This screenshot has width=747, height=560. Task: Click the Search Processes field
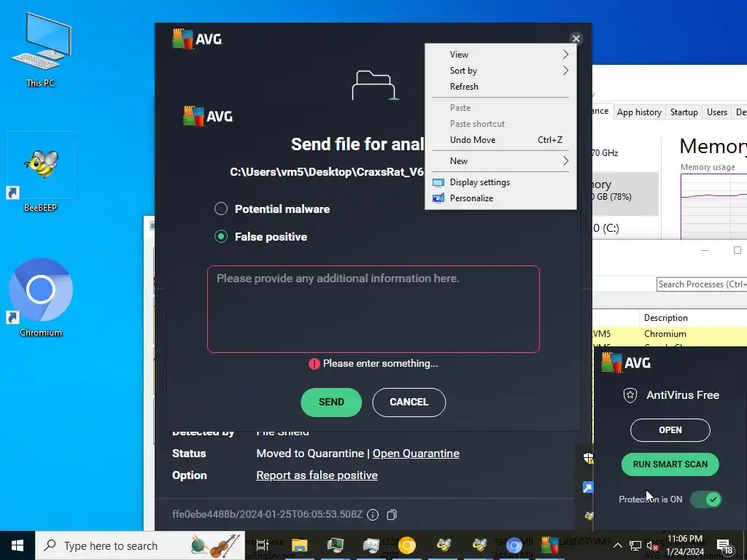(x=701, y=284)
